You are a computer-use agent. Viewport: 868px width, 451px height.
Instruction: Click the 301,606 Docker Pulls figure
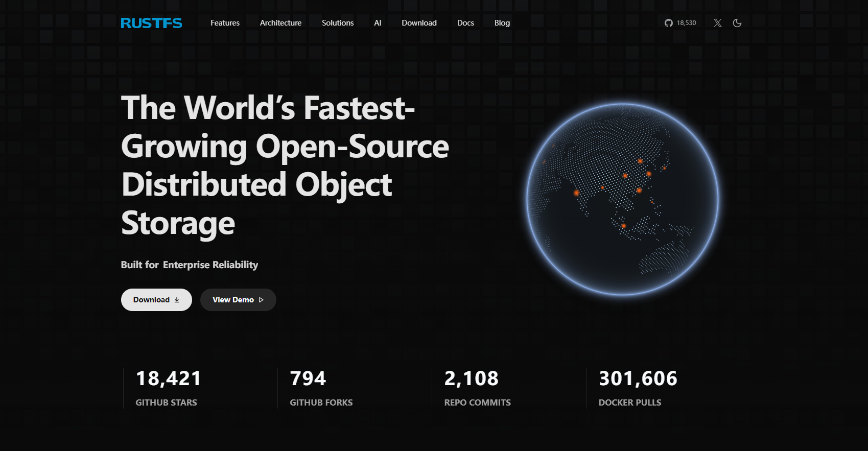tap(638, 378)
